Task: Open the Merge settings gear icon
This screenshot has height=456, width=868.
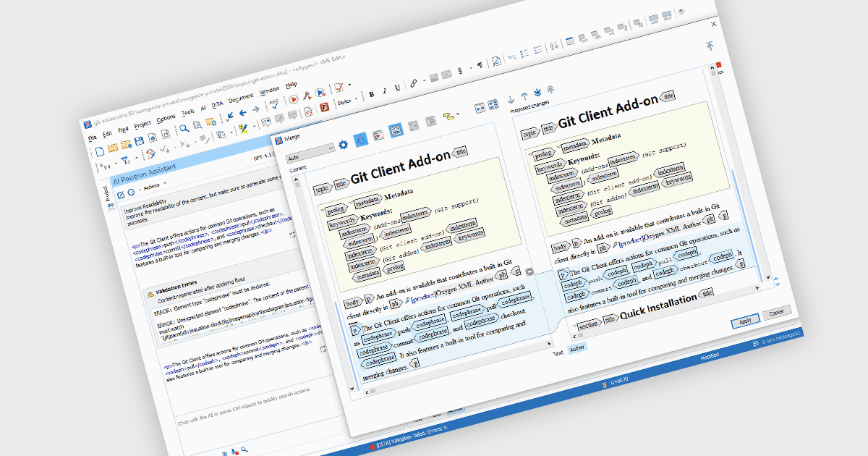Action: tap(343, 144)
